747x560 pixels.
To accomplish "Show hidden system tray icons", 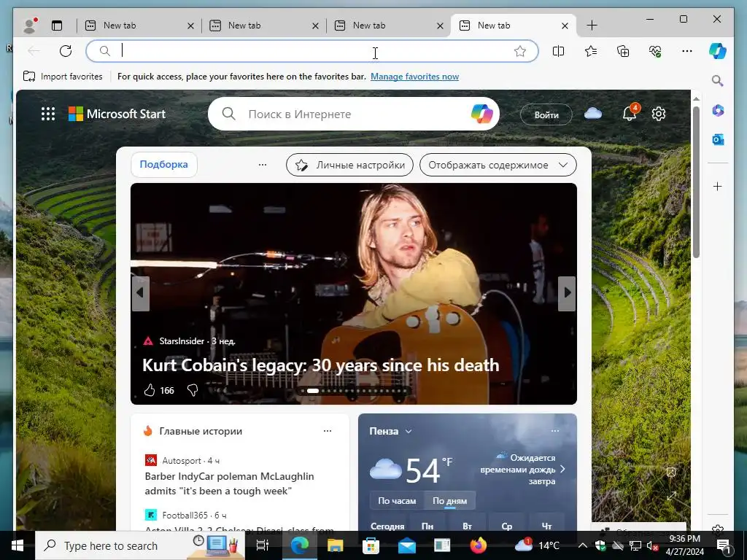I will [582, 545].
